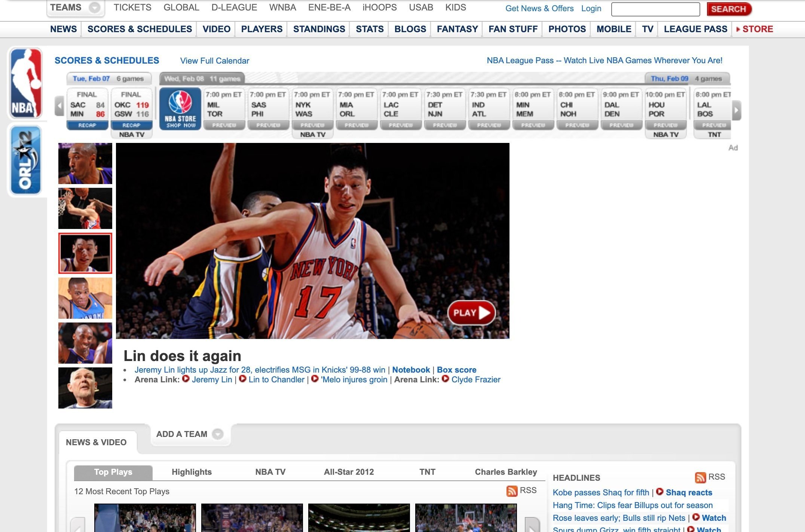The width and height of the screenshot is (805, 532).
Task: Switch to the NBA TV video tab
Action: (x=270, y=472)
